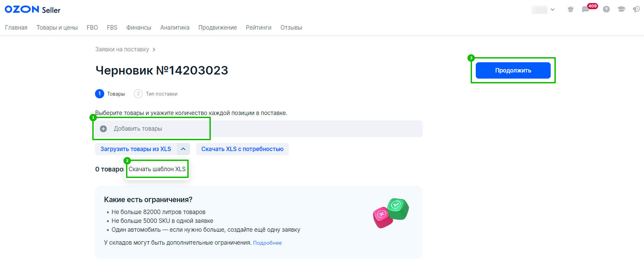
Task: Select step 1 Товары
Action: [110, 94]
